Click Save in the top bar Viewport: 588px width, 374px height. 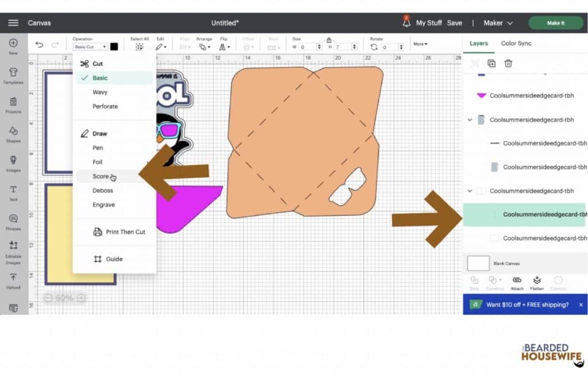[x=454, y=23]
